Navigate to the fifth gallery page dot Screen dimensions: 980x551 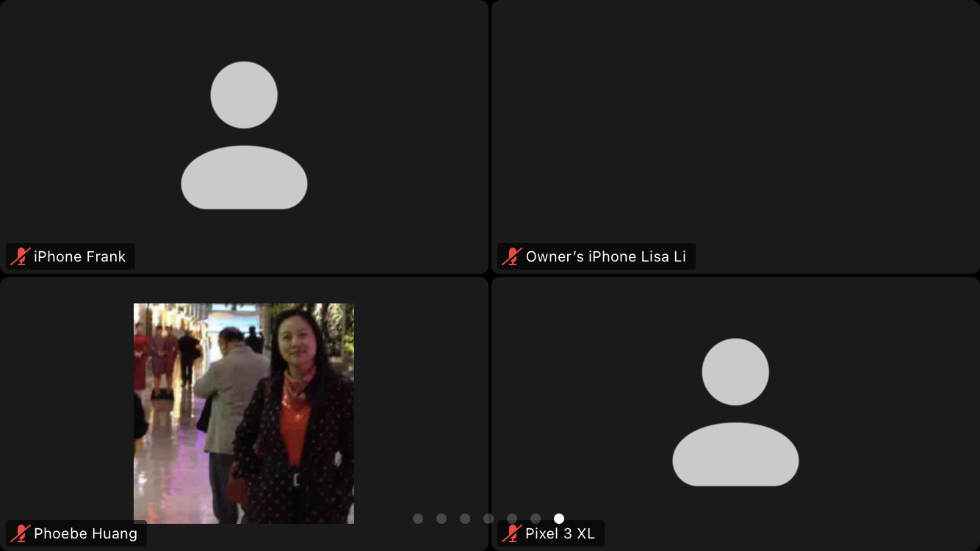(512, 519)
